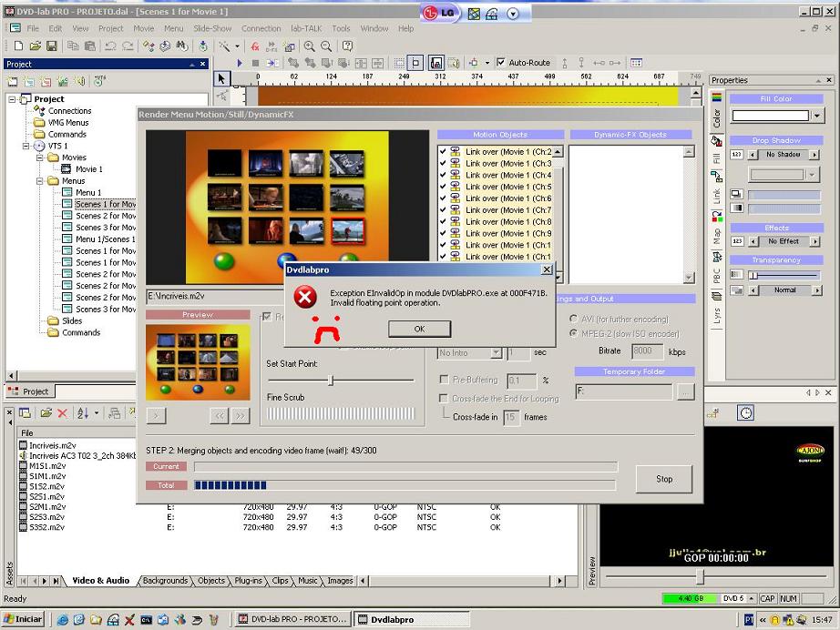Click the clock icon above the preview pane
Image resolution: width=840 pixels, height=630 pixels.
pos(746,412)
